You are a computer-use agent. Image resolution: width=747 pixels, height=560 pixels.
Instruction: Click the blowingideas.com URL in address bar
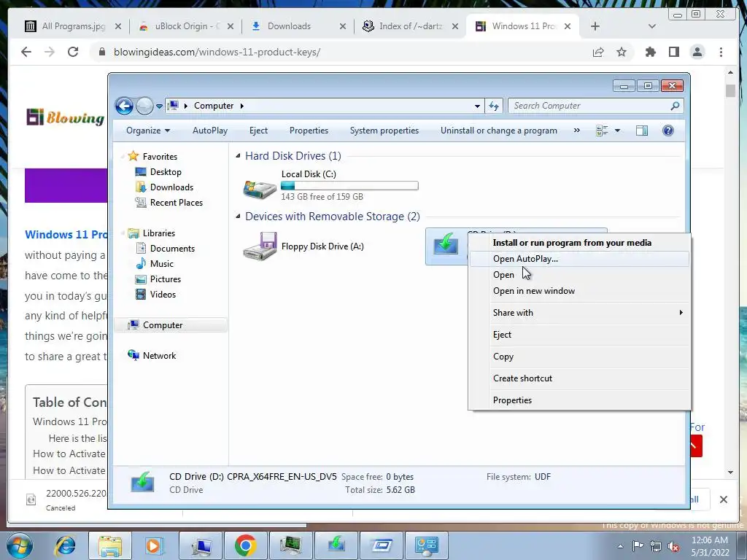click(x=217, y=52)
